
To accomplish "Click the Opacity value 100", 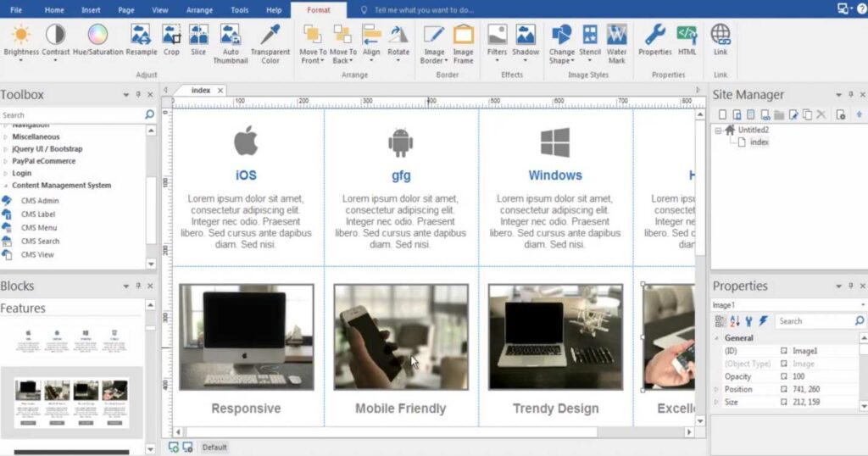I will 798,376.
